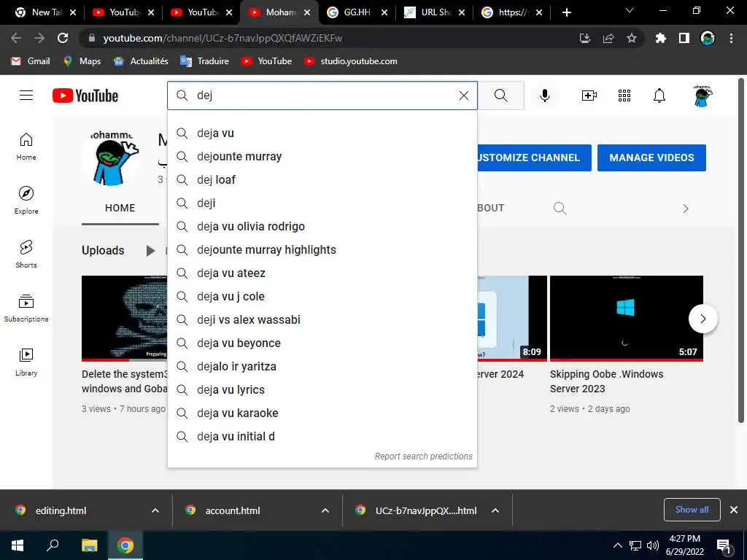The height and width of the screenshot is (560, 747).
Task: Open the Traduire bookmark
Action: tap(205, 61)
